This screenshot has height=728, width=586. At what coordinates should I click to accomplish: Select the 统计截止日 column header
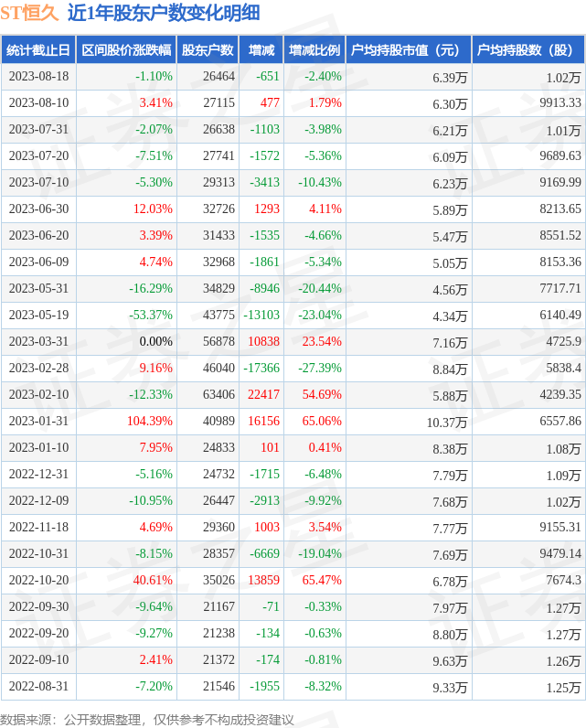38,49
